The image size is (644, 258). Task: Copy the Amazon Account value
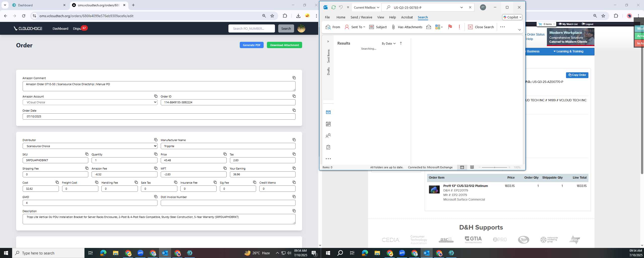coord(156,96)
